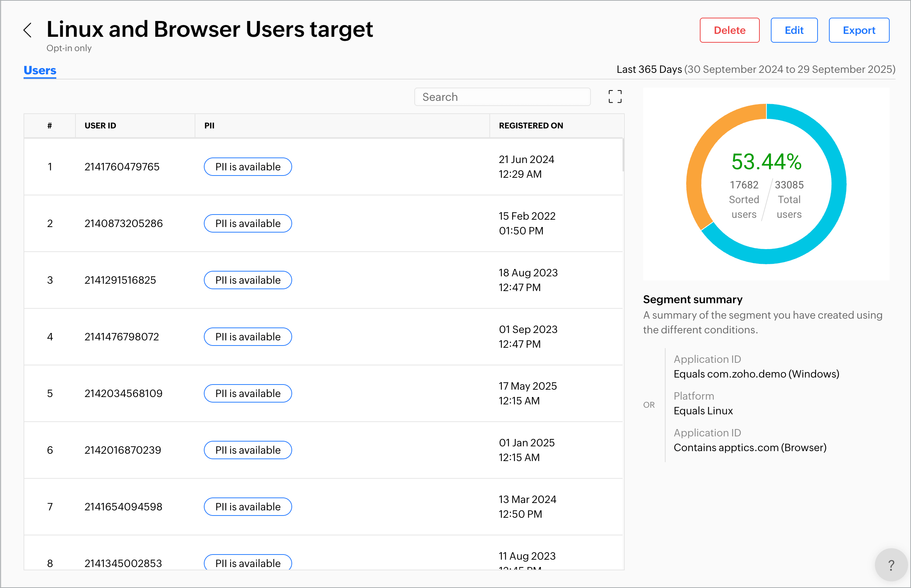Click the Delete button
The width and height of the screenshot is (911, 588).
coord(729,30)
